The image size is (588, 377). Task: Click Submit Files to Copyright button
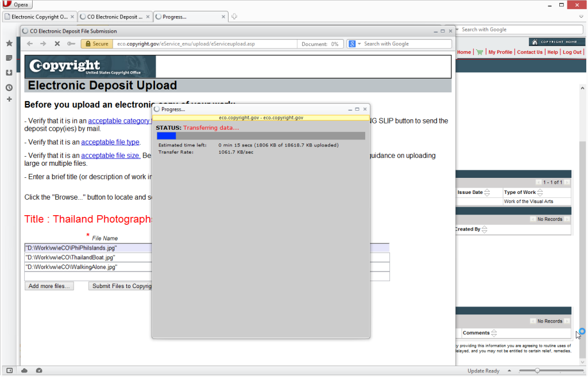(x=121, y=286)
